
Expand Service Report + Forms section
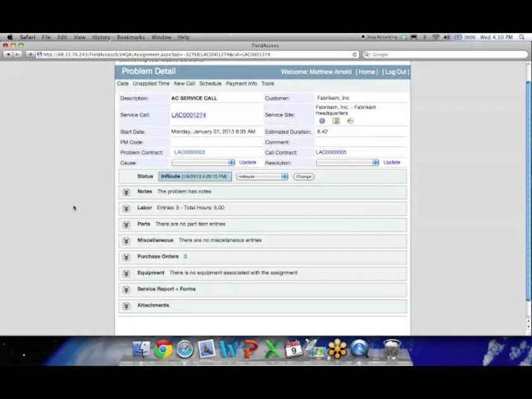126,290
